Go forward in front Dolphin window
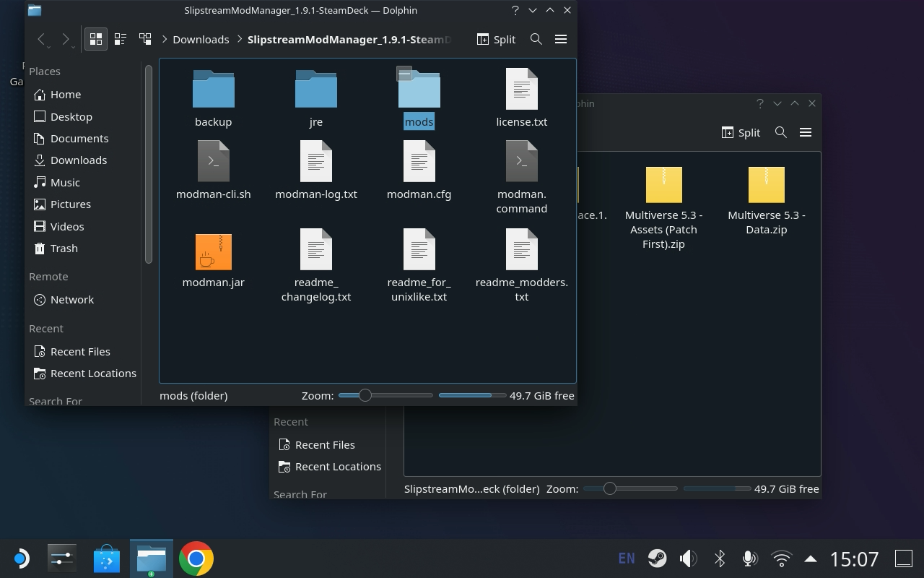Screen dimensions: 924x578 point(66,39)
